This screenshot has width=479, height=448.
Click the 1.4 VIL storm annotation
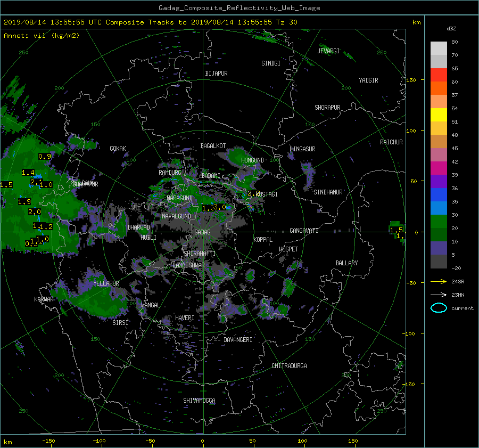pyautogui.click(x=28, y=173)
